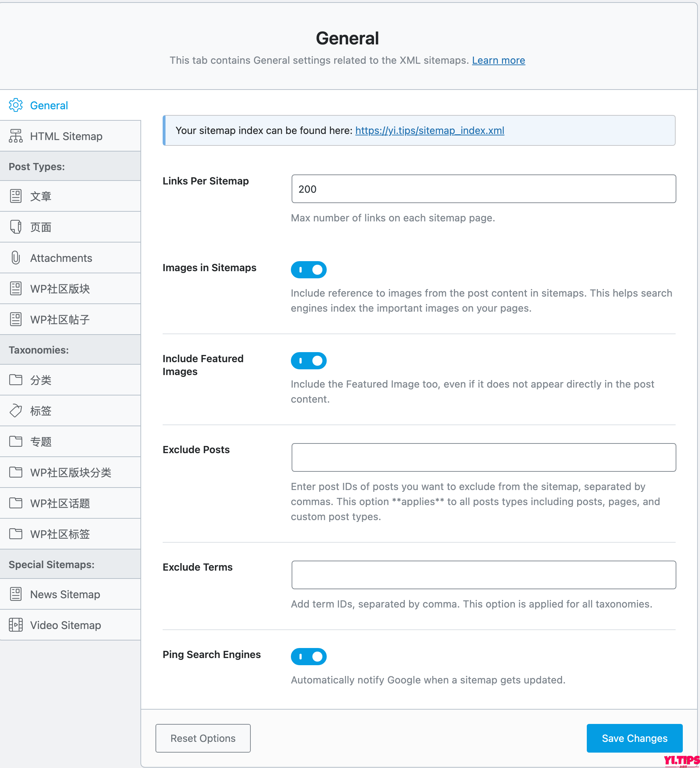The width and height of the screenshot is (700, 768).
Task: Click the News Sitemap icon
Action: pos(16,594)
